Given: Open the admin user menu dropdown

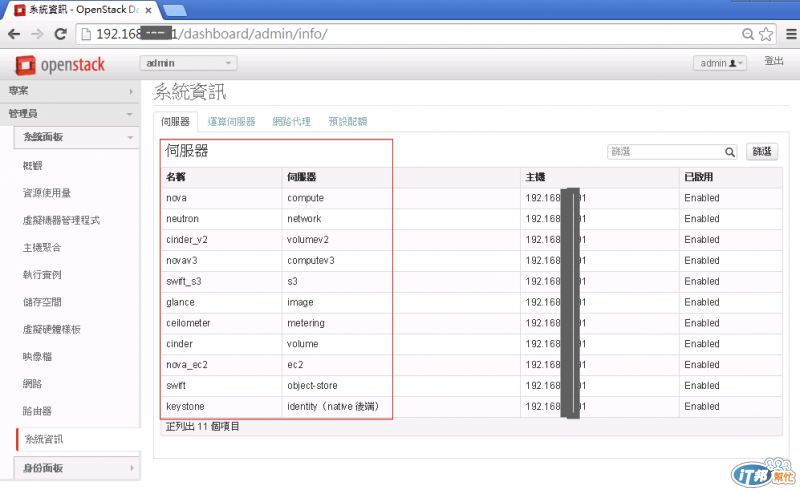Looking at the screenshot, I should [720, 63].
